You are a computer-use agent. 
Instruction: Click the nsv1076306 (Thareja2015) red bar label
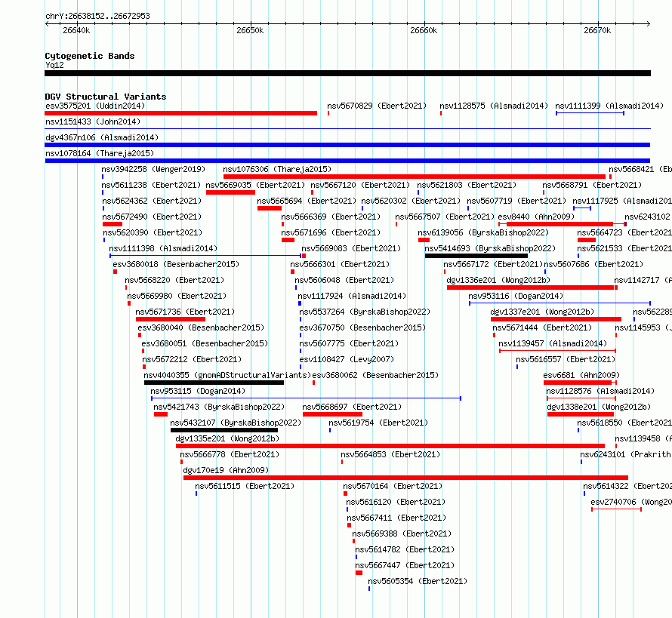tap(277, 169)
